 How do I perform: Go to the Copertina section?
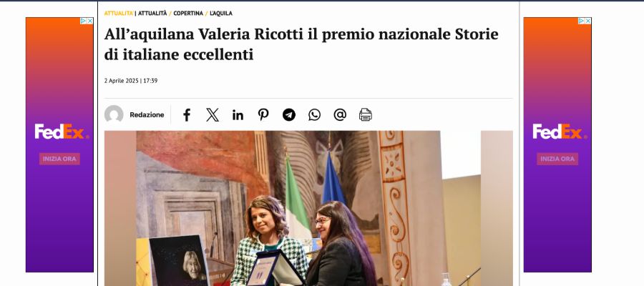point(188,13)
